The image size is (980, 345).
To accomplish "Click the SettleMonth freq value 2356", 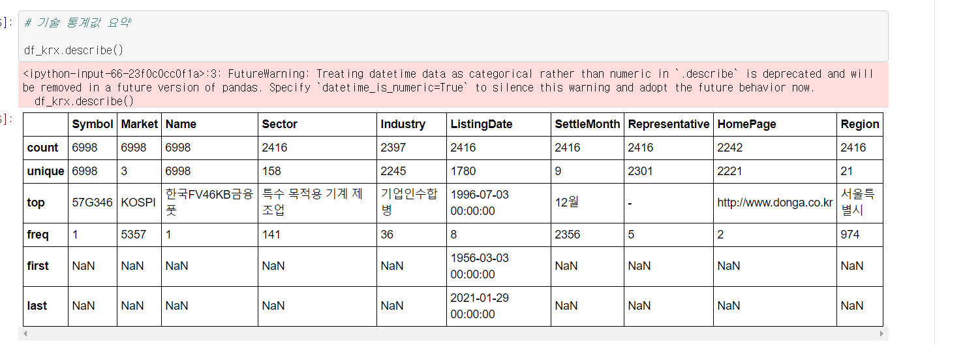I will pos(587,235).
